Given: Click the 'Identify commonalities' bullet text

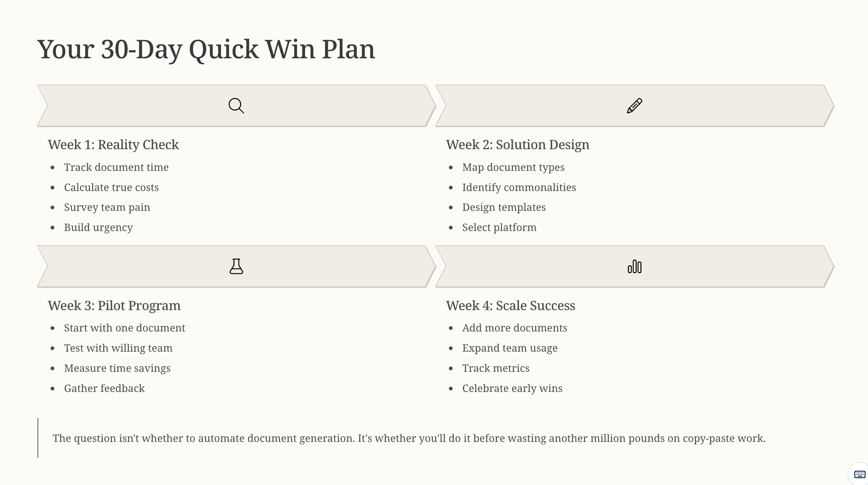Looking at the screenshot, I should tap(519, 188).
